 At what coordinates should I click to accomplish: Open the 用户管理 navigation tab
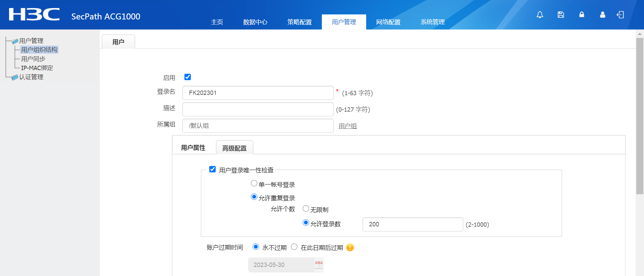point(344,22)
